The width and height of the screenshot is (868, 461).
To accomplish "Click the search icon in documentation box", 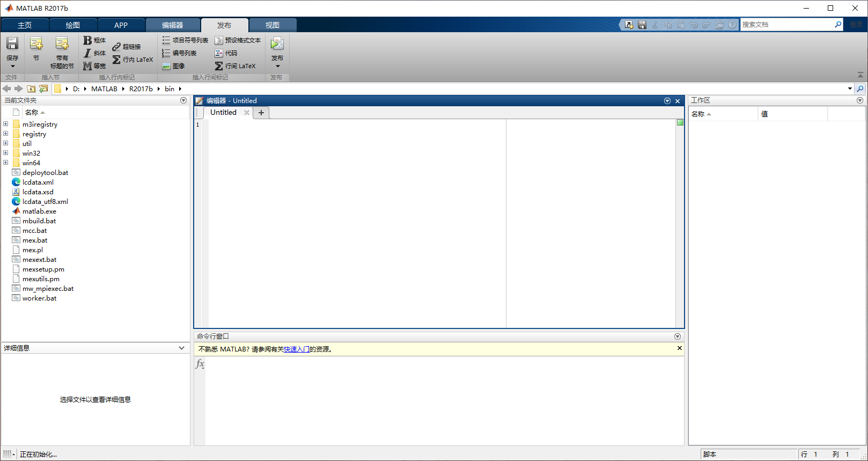I will click(x=838, y=25).
